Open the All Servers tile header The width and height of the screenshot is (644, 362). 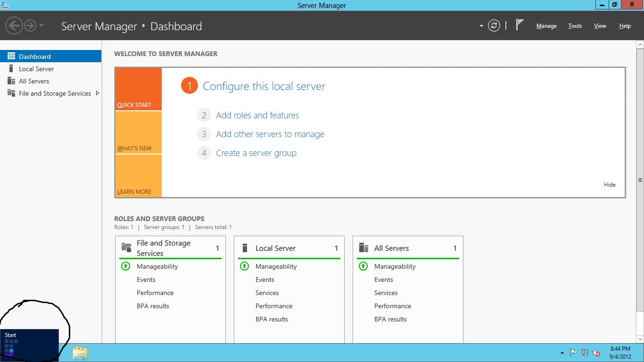click(391, 248)
